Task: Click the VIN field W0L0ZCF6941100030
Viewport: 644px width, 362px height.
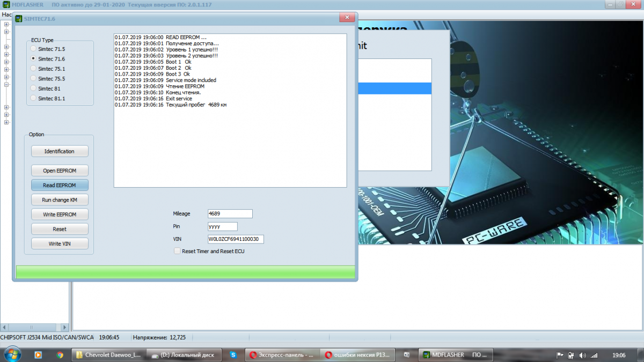Action: click(236, 239)
